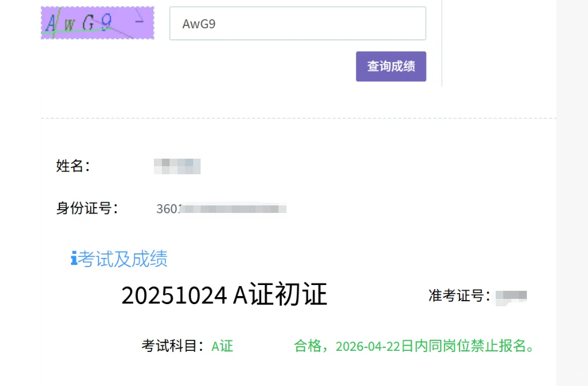The width and height of the screenshot is (588, 386).
Task: Click the green A证 subject label
Action: point(221,346)
